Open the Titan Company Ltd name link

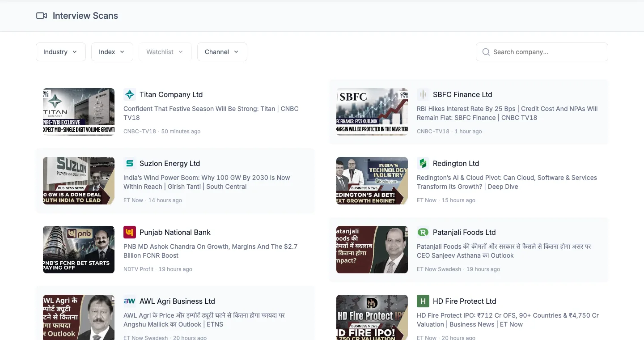[x=171, y=94]
